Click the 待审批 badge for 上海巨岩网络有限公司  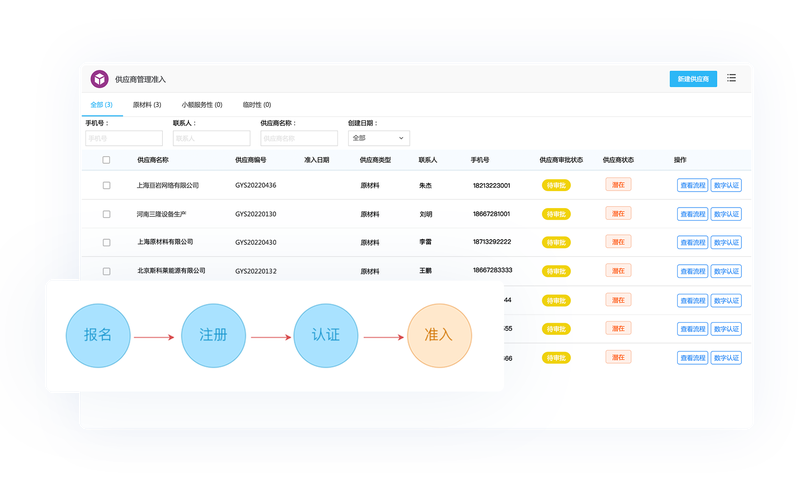pyautogui.click(x=556, y=185)
